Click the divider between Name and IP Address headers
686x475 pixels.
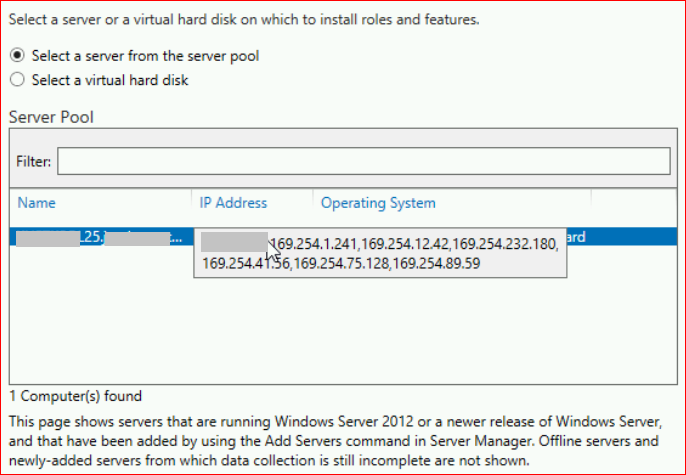pos(191,203)
